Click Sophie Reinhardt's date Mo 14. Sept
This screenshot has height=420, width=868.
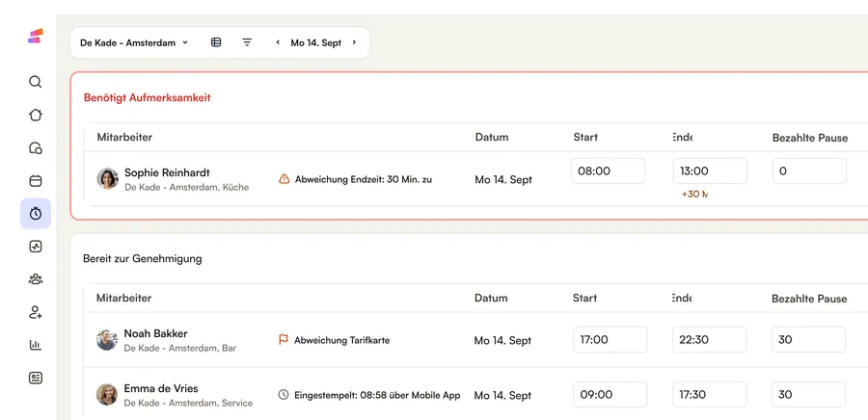503,179
